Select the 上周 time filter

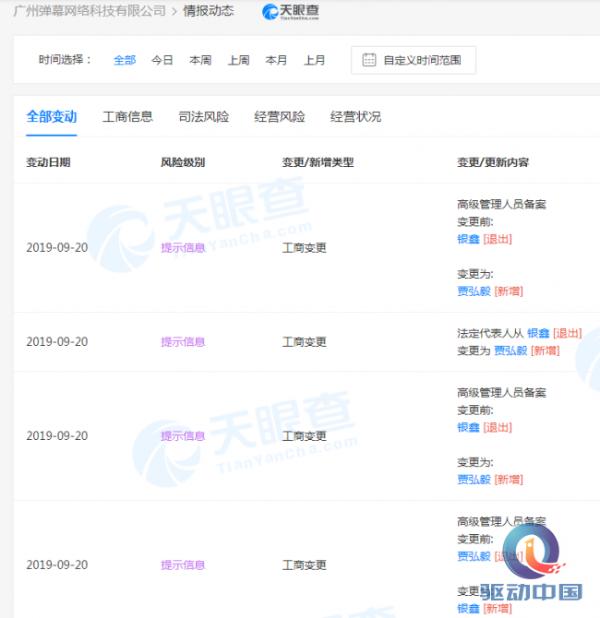tap(239, 60)
